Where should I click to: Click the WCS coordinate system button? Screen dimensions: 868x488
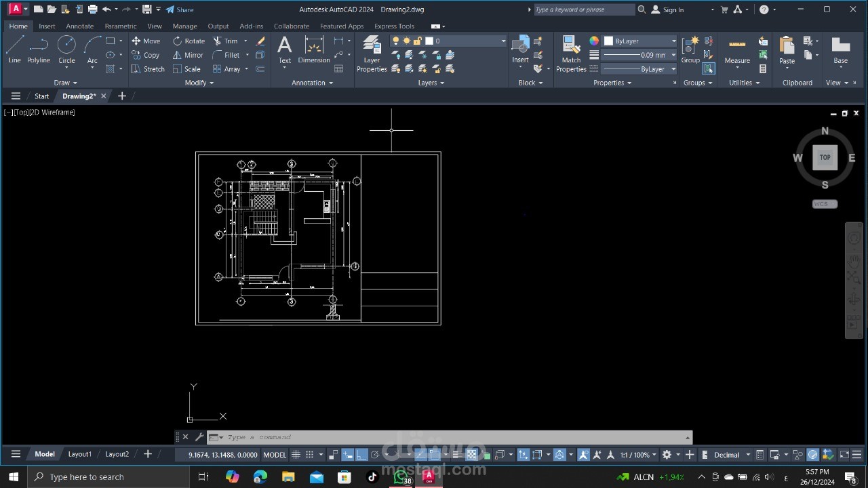tap(825, 204)
